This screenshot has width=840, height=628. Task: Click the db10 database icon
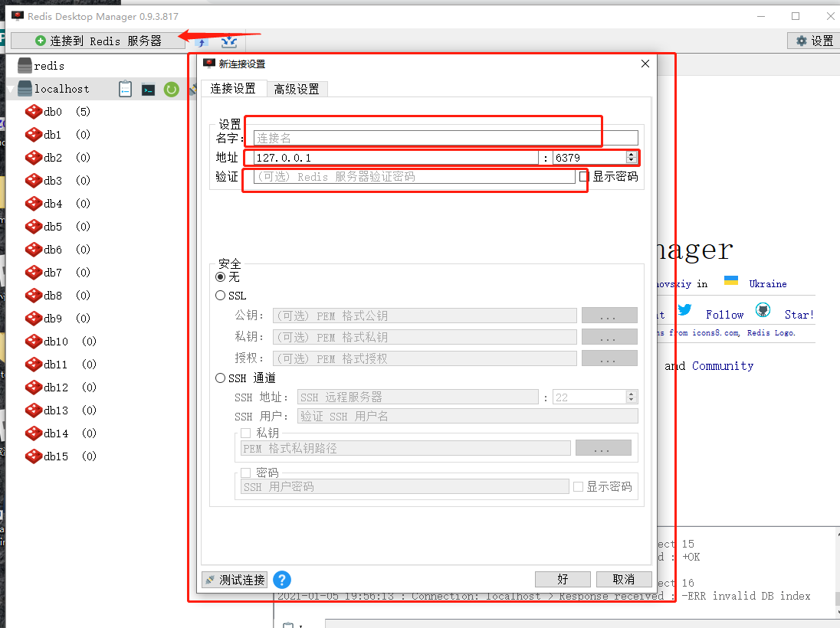point(34,341)
